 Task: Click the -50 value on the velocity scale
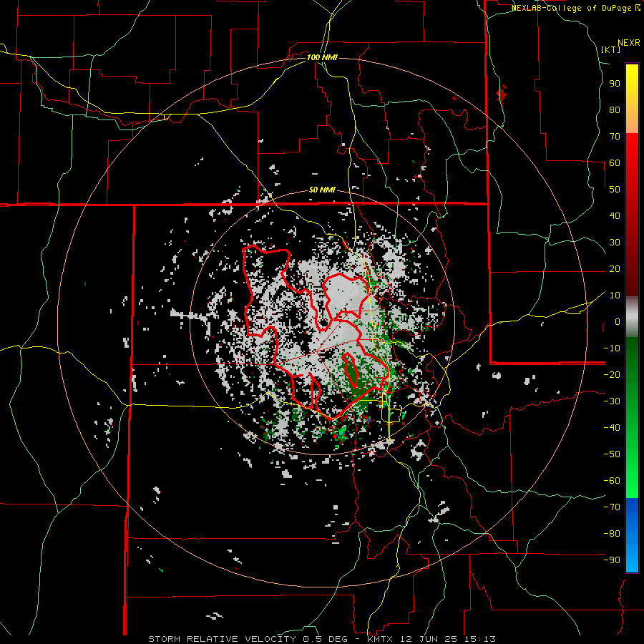pyautogui.click(x=612, y=454)
